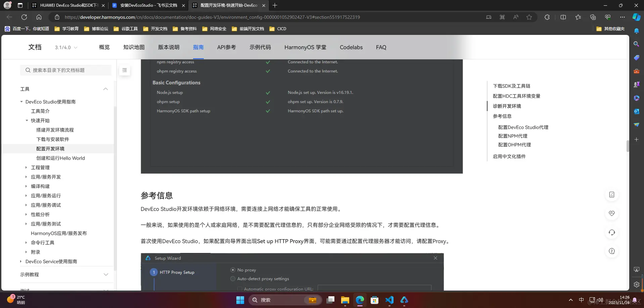Viewport: 644px width, 308px height.
Task: Select the No proxy radio button
Action: point(232,269)
